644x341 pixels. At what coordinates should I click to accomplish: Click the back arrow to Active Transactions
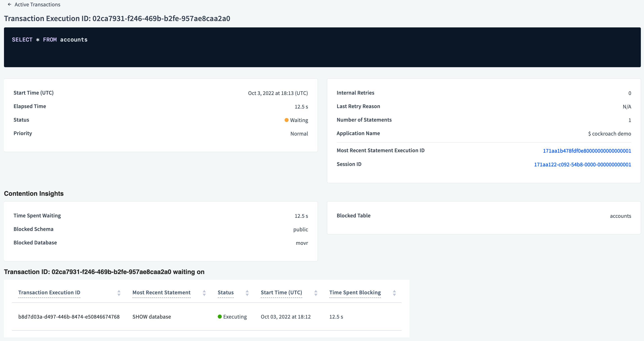point(10,4)
